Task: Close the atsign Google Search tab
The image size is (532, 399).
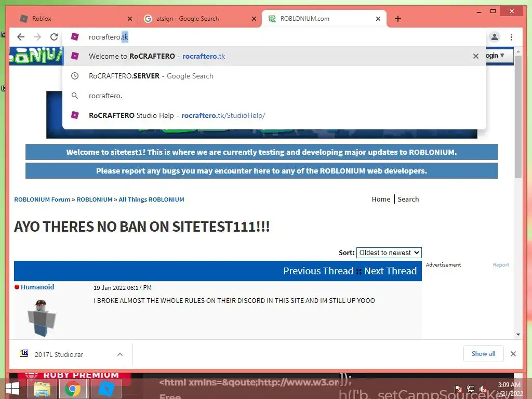Action: (254, 19)
